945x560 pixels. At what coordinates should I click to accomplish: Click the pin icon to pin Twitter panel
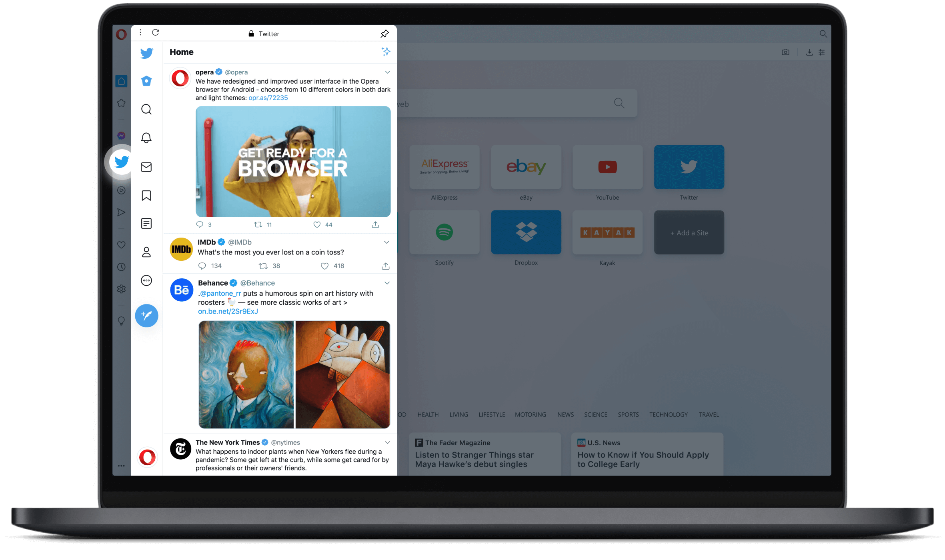pyautogui.click(x=384, y=33)
